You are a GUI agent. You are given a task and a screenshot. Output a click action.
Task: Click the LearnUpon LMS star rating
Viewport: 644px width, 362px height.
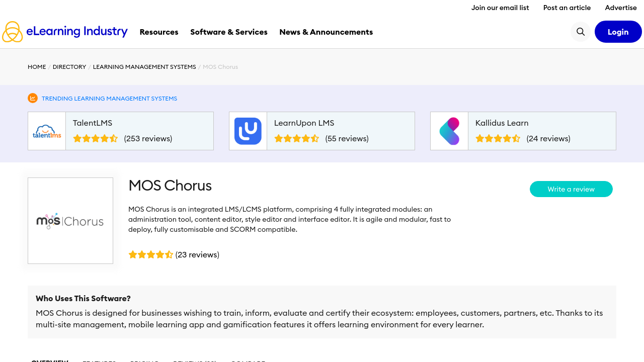coord(297,138)
